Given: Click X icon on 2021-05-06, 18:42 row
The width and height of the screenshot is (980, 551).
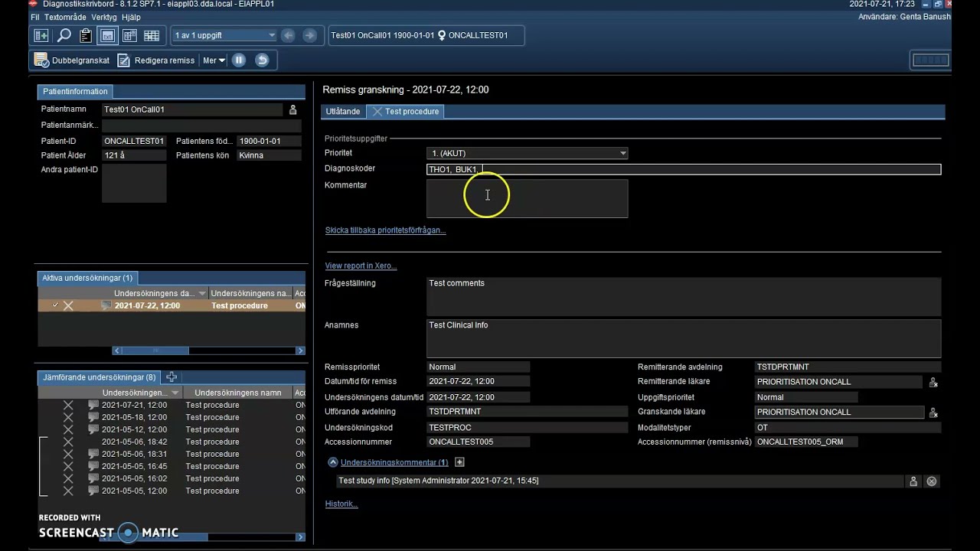Looking at the screenshot, I should pos(68,442).
